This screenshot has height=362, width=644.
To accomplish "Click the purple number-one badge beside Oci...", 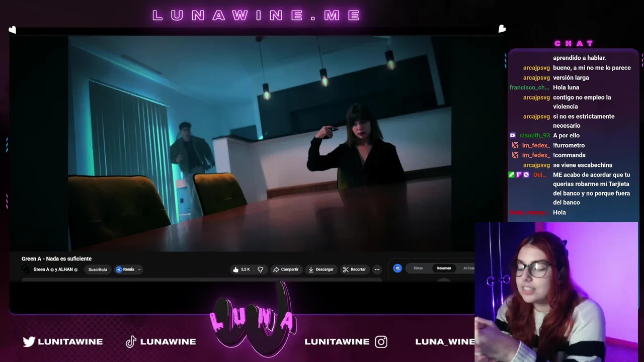I will 519,175.
